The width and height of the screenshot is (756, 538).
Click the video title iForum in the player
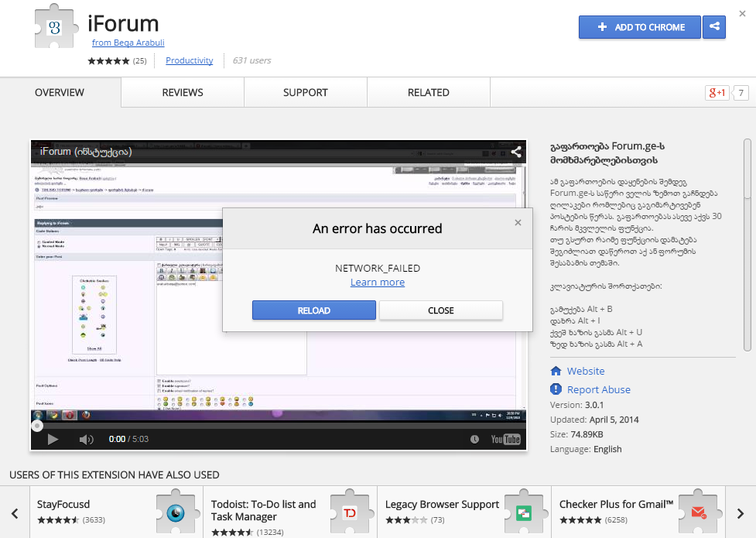[x=86, y=152]
